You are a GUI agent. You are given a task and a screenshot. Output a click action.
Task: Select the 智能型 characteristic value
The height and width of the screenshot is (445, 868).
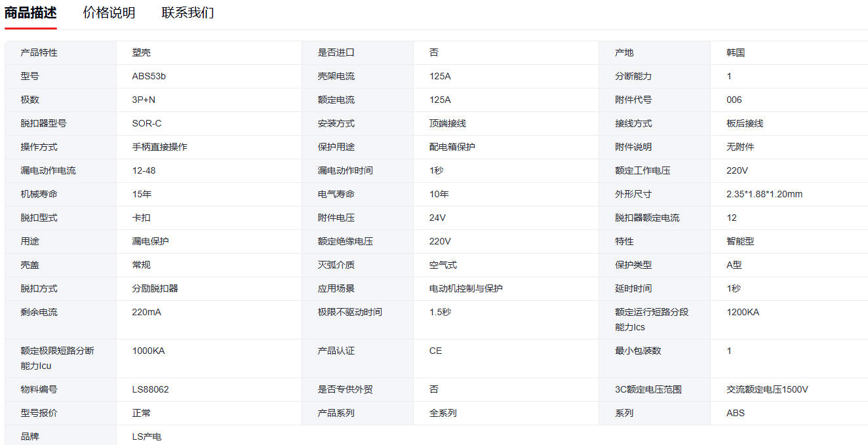click(740, 241)
